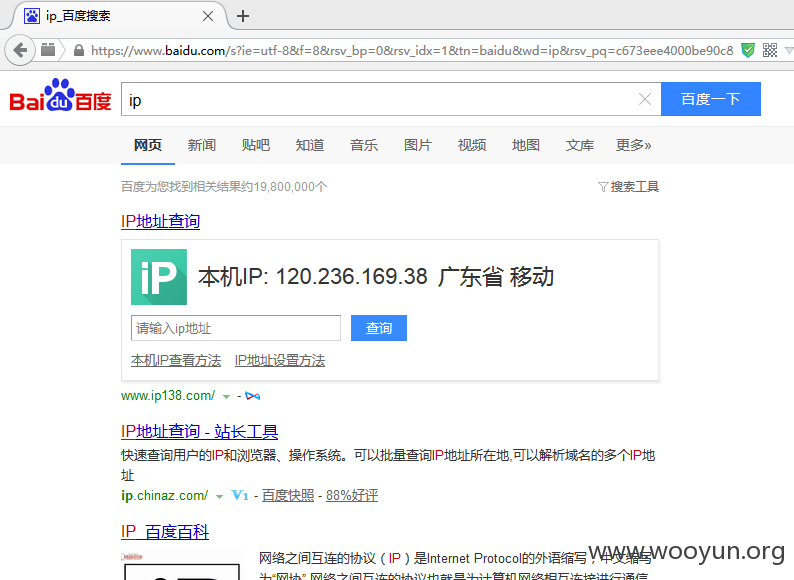Open the IP地址设置方法 link
The image size is (794, 580).
coord(280,361)
